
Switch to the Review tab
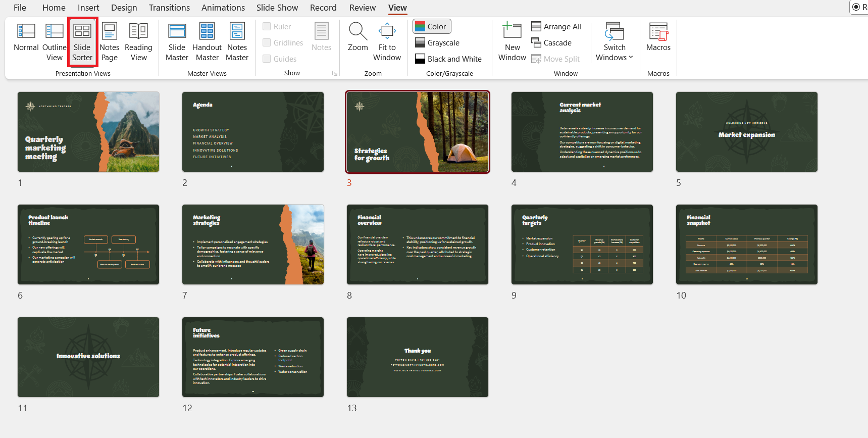363,8
